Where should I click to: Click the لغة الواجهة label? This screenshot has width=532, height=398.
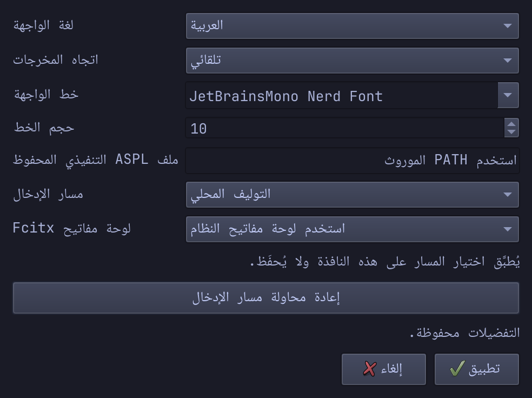[43, 25]
